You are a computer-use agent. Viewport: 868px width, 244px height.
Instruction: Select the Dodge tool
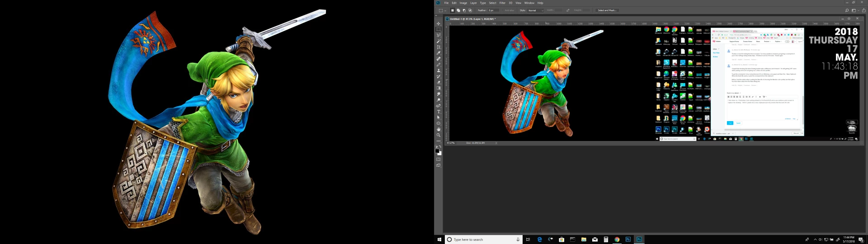439,100
